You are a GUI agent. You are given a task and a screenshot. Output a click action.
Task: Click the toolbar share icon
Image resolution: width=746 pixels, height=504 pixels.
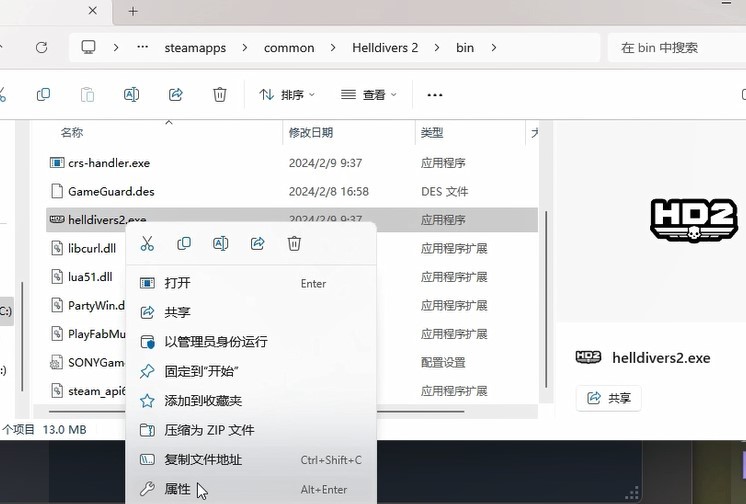(x=176, y=95)
